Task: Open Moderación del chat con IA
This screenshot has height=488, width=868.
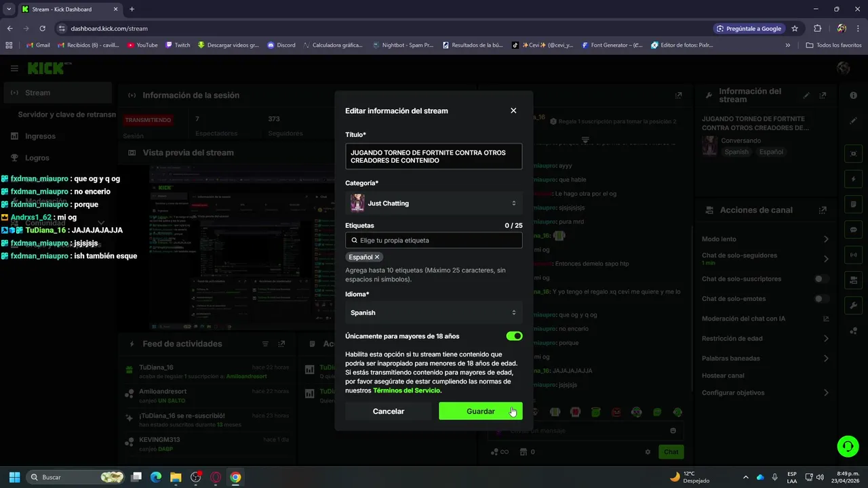Action: 765,319
